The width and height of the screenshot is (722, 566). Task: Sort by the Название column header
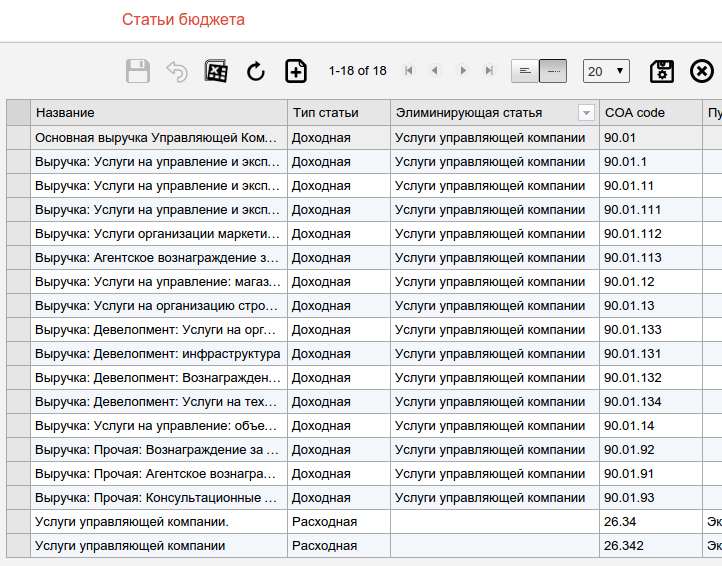tap(160, 113)
